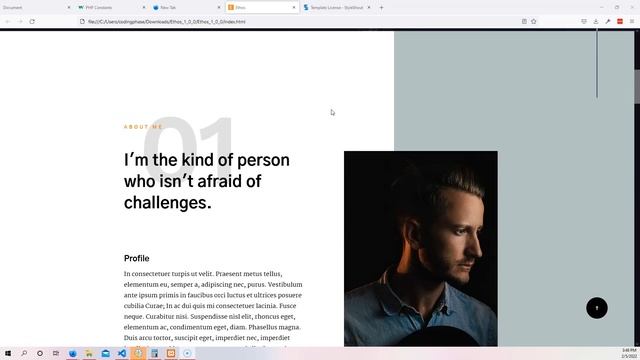Screen dimensions: 640x360
Task: Open Firefox from the taskbar
Action: (73, 353)
